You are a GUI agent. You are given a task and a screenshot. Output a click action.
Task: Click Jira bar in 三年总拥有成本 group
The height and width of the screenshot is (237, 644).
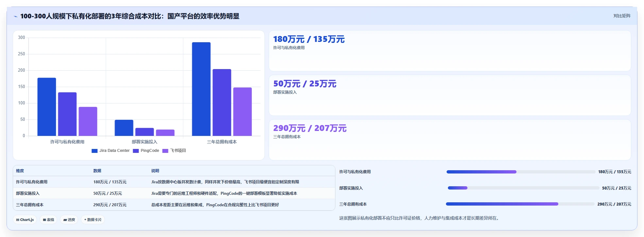[201, 89]
